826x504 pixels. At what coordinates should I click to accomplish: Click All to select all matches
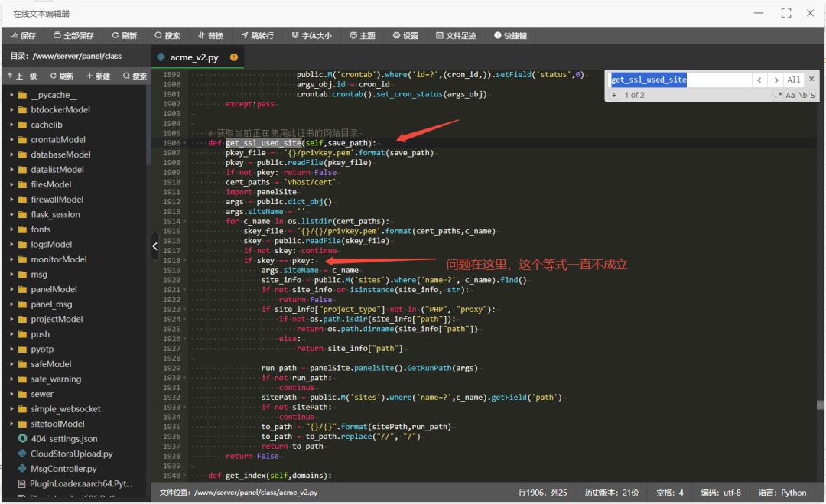point(794,80)
